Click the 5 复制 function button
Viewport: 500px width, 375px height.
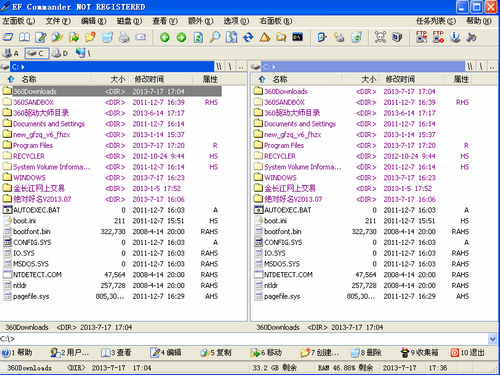(216, 352)
